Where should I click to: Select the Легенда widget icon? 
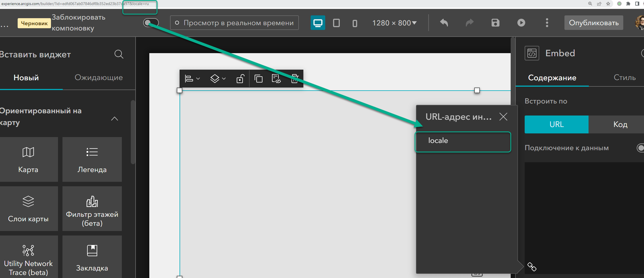(92, 152)
